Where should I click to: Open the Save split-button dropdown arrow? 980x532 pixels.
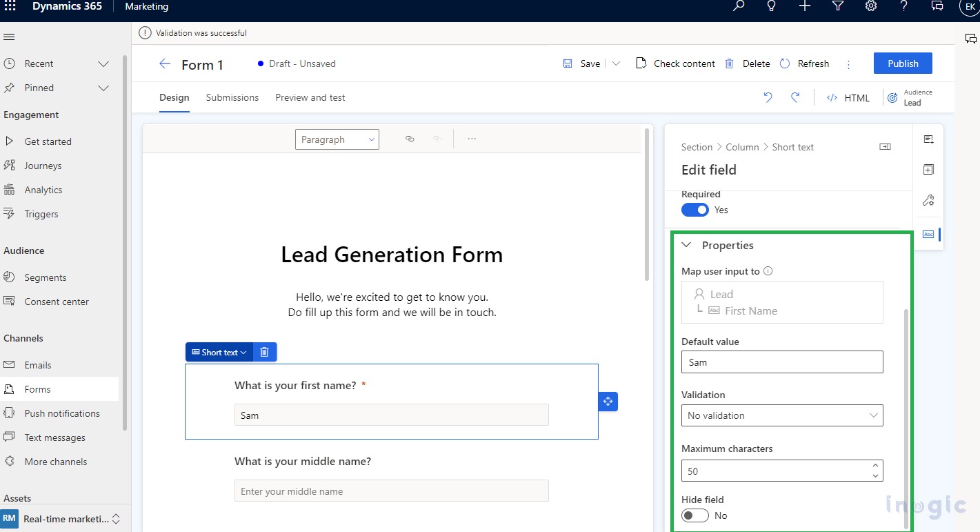pyautogui.click(x=617, y=63)
